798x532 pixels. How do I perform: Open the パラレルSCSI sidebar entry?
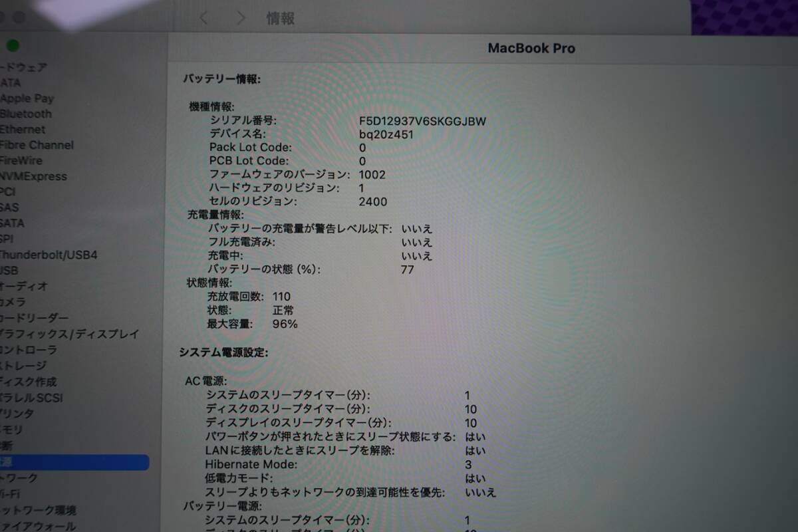(32, 398)
